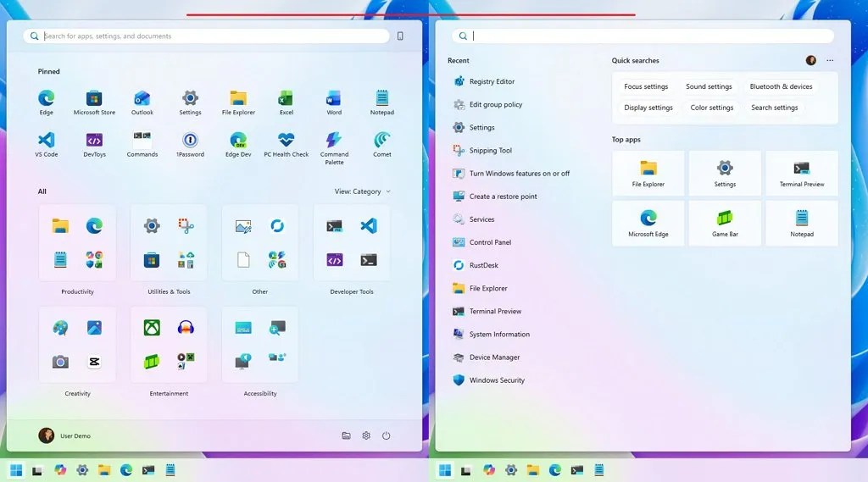Image resolution: width=868 pixels, height=482 pixels.
Task: Select Search settings quick search
Action: 775,108
